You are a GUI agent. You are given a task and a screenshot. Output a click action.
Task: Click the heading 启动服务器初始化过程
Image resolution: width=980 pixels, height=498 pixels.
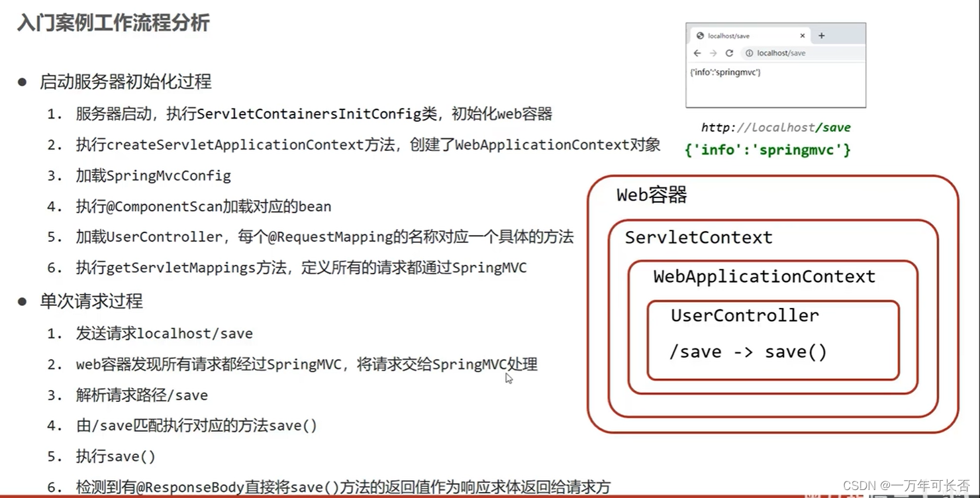pos(126,82)
